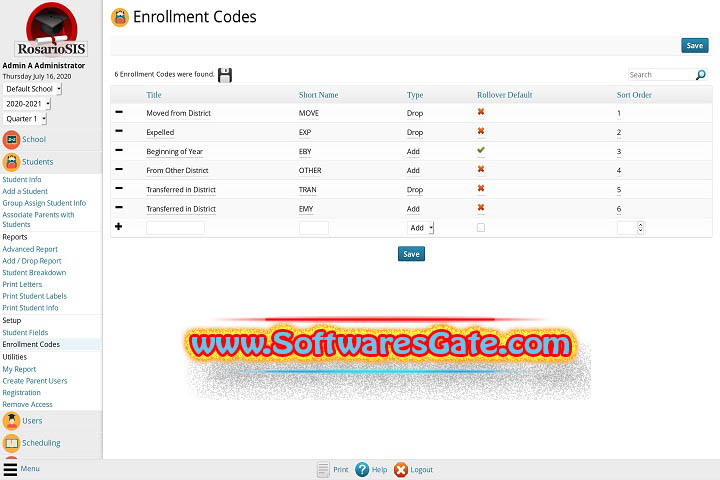Open the Scheduling module icon

point(11,442)
